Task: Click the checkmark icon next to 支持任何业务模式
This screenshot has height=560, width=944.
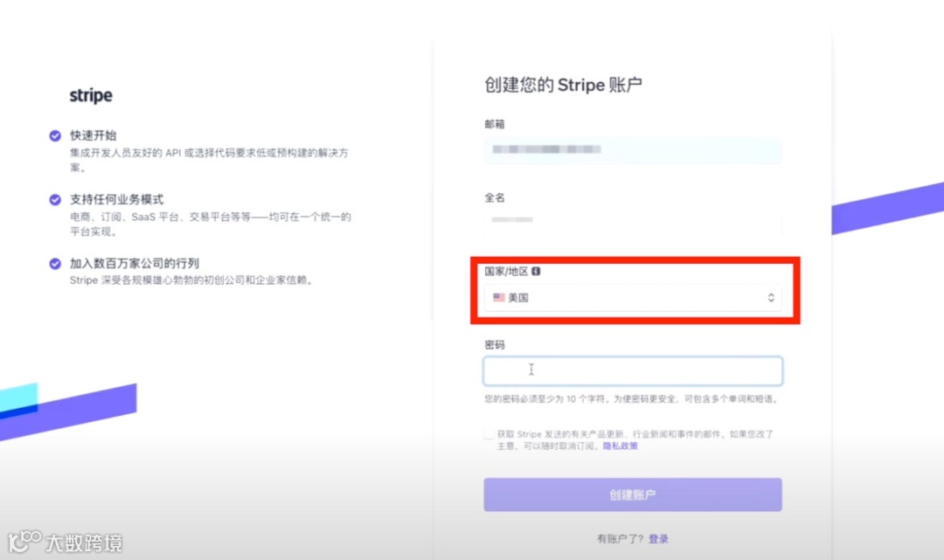Action: coord(55,200)
